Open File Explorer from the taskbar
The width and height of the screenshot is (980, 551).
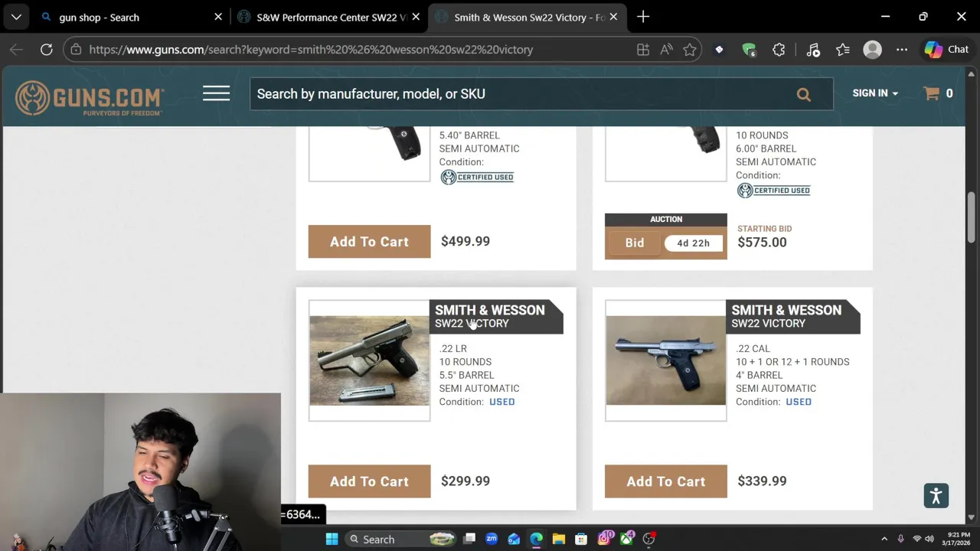point(559,539)
